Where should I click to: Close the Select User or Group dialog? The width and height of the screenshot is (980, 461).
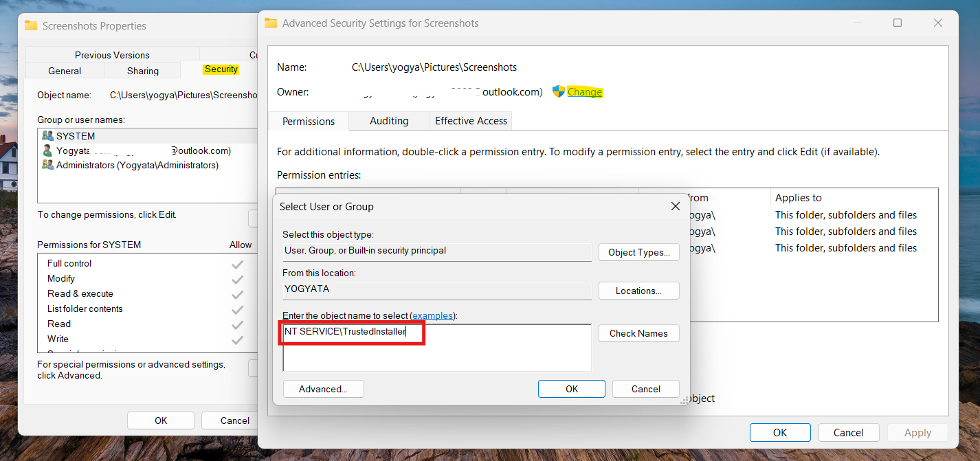pos(675,206)
